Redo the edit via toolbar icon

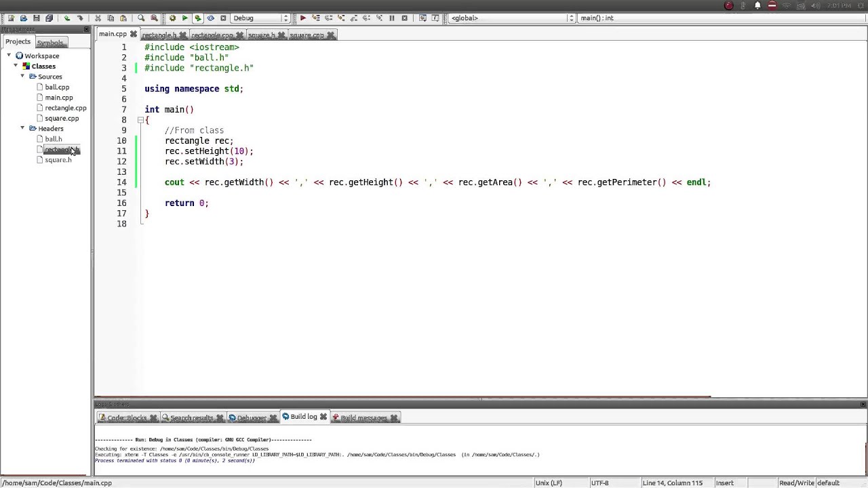point(80,18)
